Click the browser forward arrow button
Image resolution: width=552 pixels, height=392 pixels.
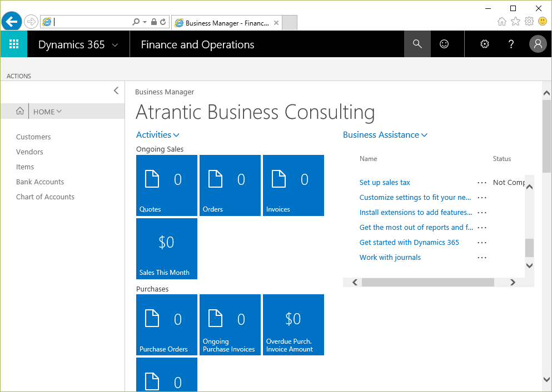coord(31,22)
